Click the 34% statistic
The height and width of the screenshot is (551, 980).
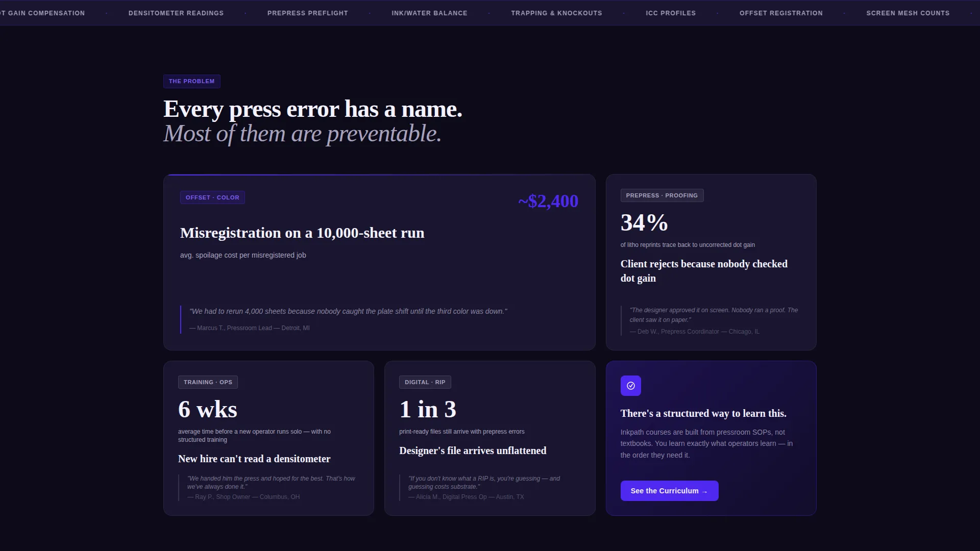(x=644, y=222)
